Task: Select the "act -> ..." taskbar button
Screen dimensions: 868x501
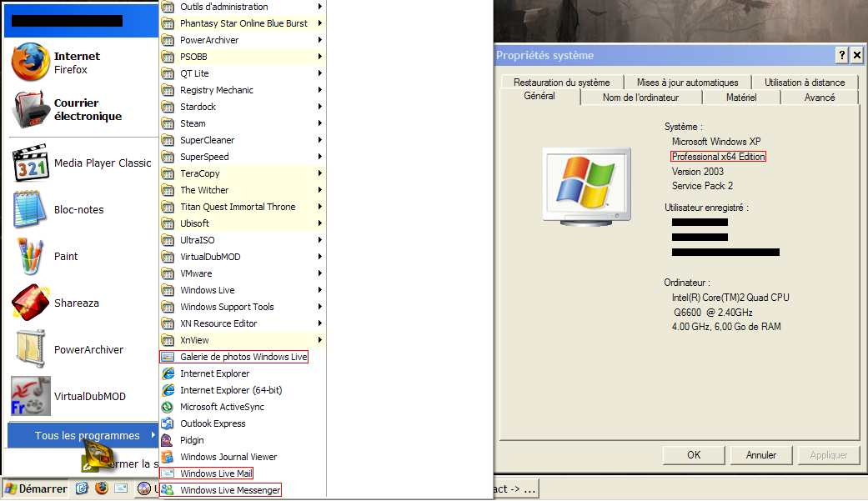Action: coord(514,488)
